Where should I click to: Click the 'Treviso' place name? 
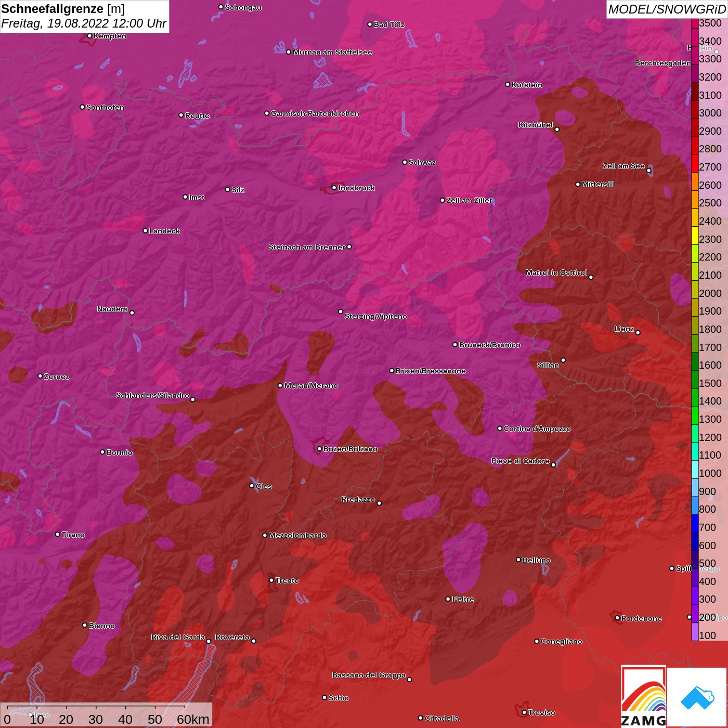pos(542,712)
